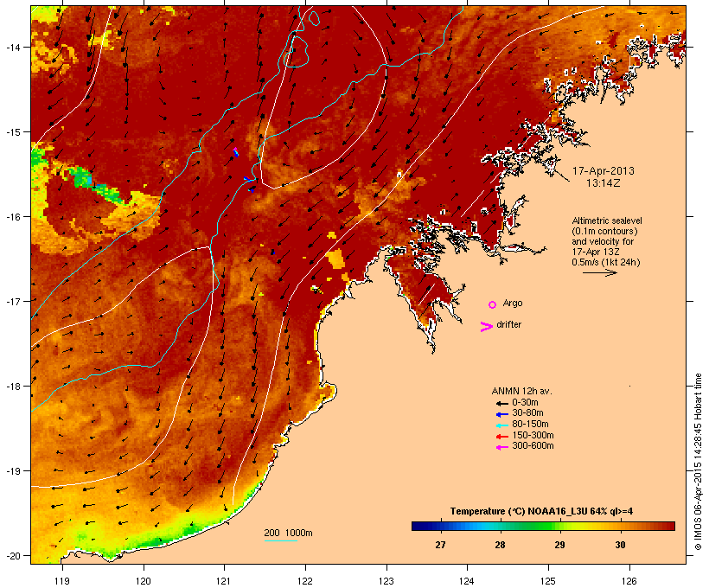Screen dimensions: 709x588
Task: Click the 29 color bar tick label
Action: coord(559,545)
